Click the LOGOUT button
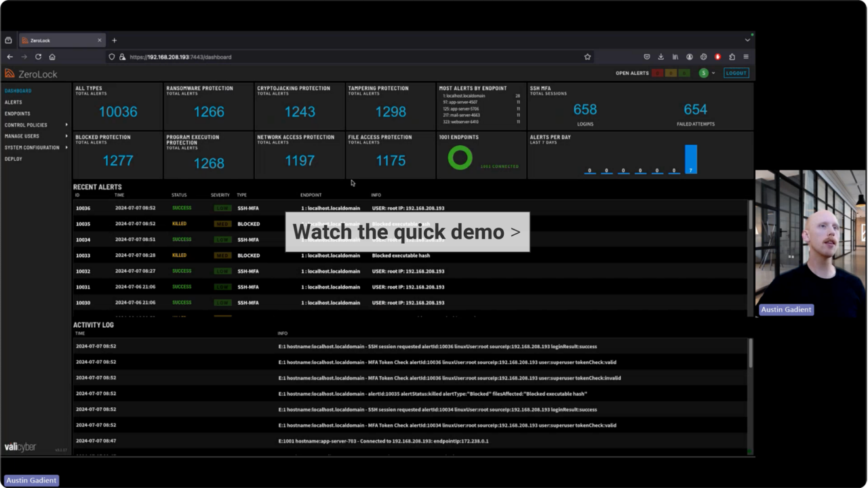Screen dimensions: 868x488 pyautogui.click(x=736, y=73)
